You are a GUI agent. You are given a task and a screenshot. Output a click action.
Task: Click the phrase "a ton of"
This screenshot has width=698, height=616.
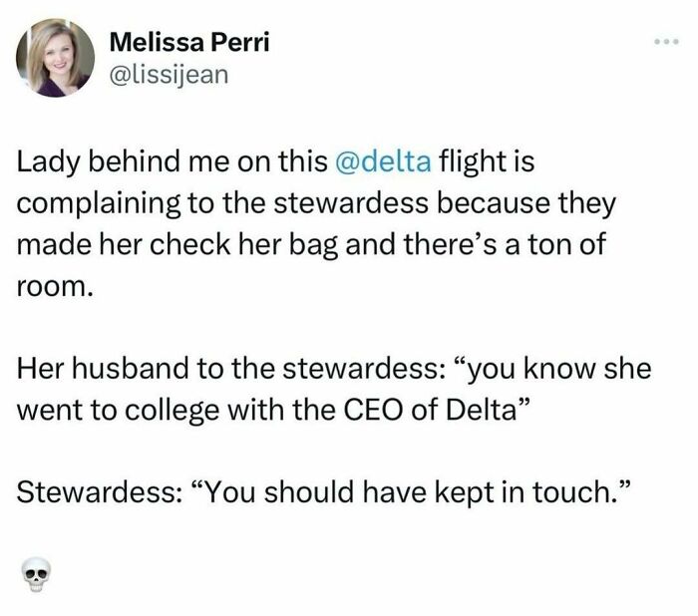[557, 245]
